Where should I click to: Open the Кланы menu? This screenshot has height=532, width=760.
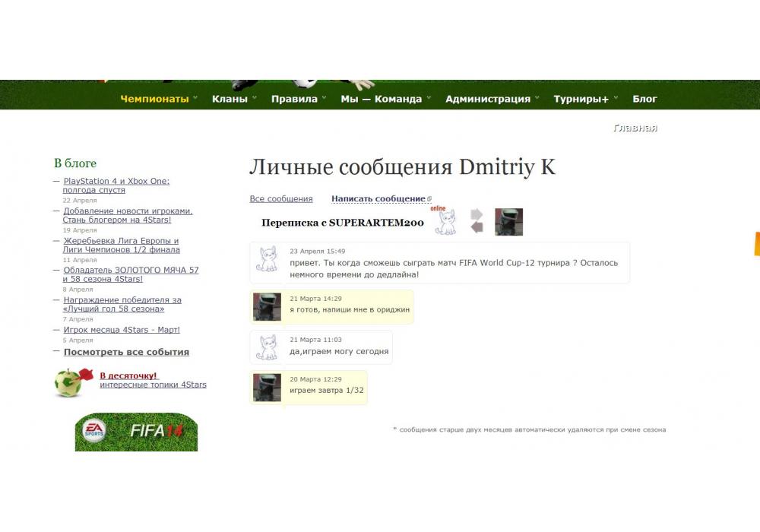230,99
